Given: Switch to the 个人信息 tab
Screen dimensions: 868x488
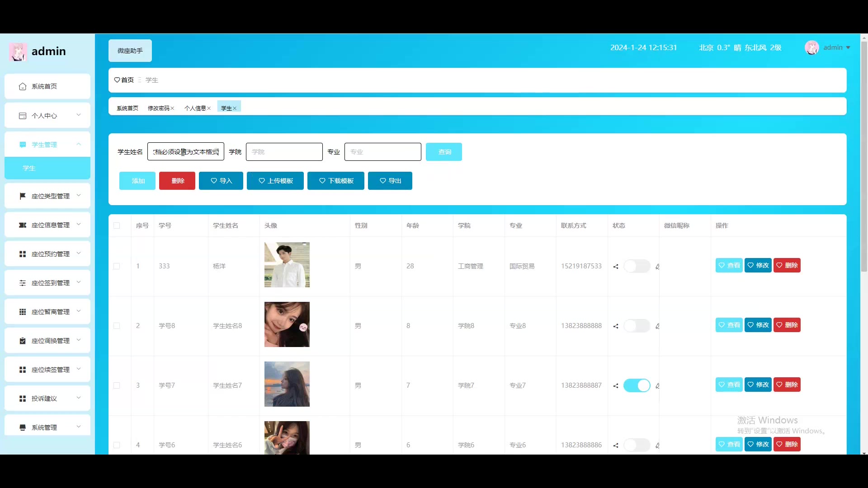Looking at the screenshot, I should (195, 108).
